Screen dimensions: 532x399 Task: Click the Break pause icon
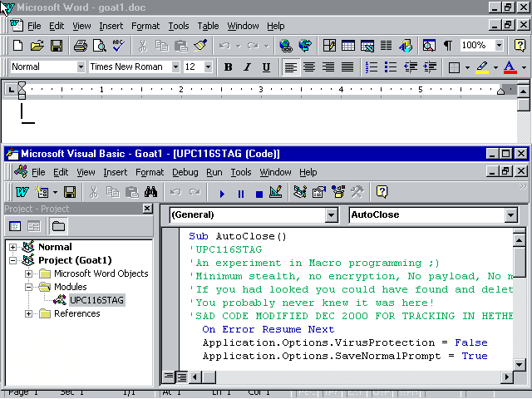coord(241,194)
